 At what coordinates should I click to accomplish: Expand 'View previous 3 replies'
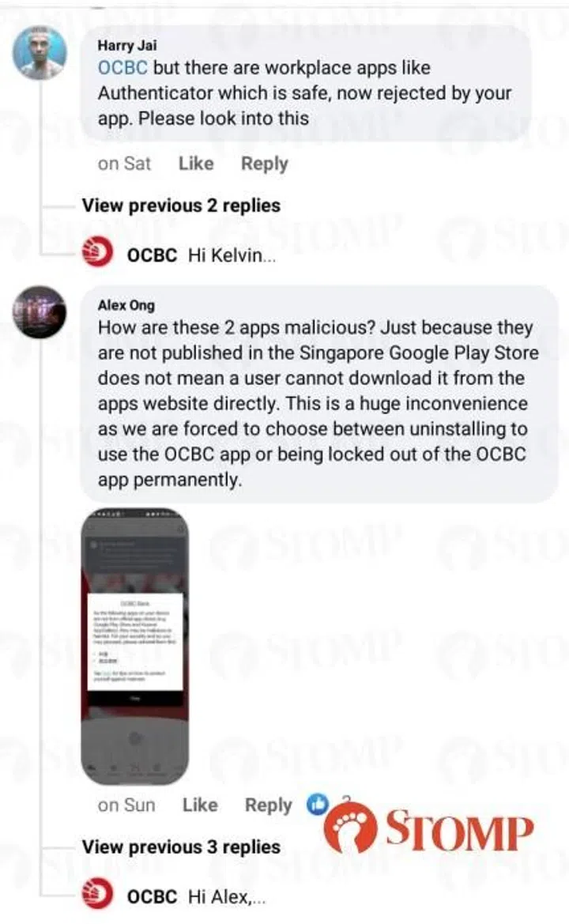(x=181, y=847)
